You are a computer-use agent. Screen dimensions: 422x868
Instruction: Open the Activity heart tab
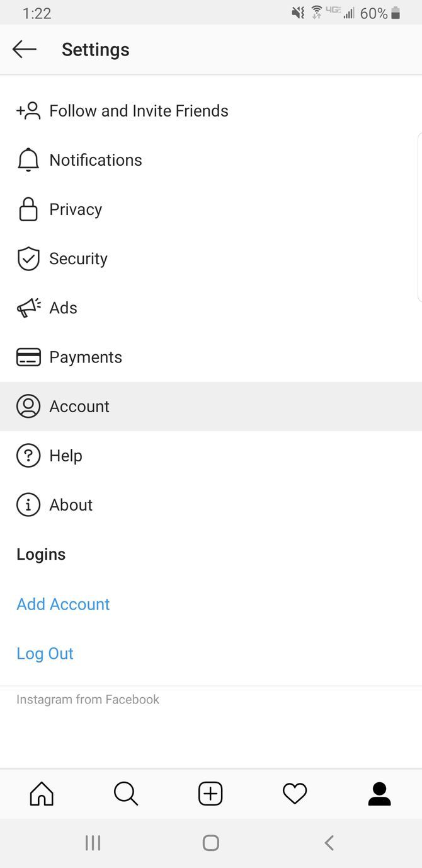tap(295, 794)
